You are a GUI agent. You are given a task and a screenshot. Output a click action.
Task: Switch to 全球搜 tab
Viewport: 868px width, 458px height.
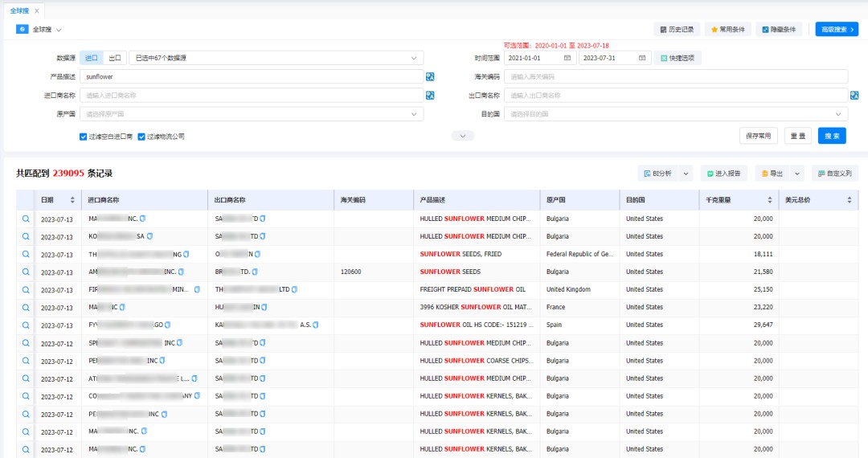(x=19, y=10)
